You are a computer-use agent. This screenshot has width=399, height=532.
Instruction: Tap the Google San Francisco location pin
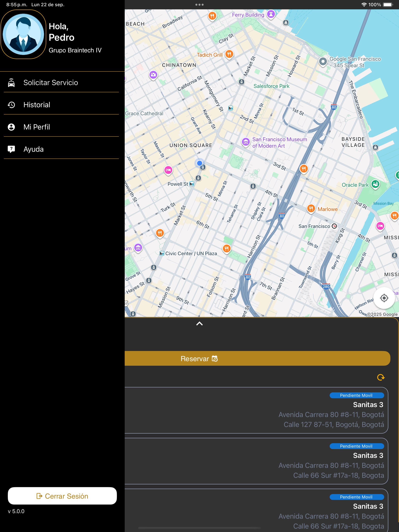[323, 62]
